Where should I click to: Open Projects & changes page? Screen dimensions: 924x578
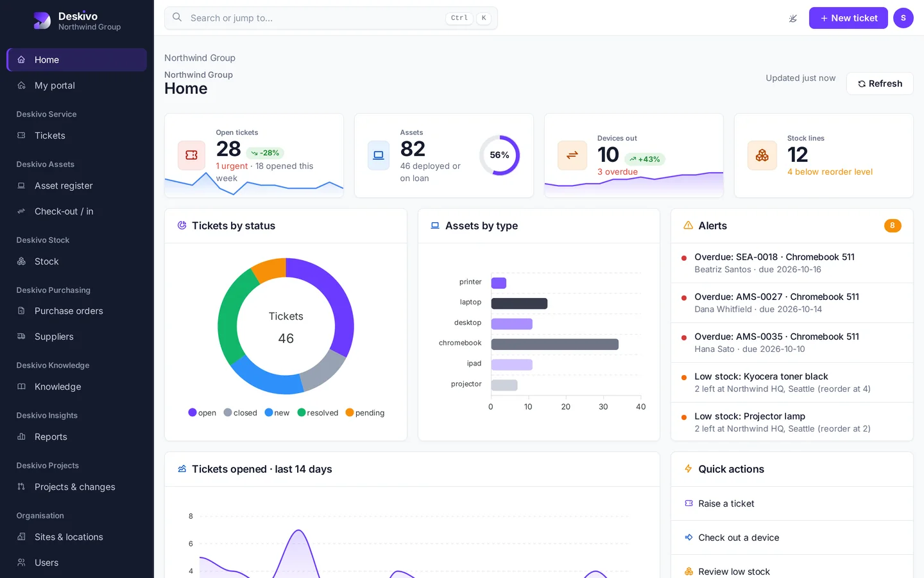click(77, 487)
